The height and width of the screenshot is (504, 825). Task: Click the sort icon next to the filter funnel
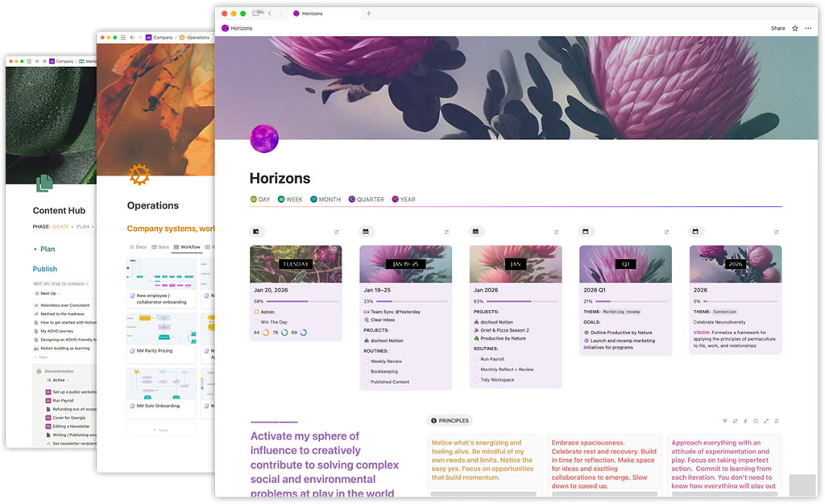point(736,420)
